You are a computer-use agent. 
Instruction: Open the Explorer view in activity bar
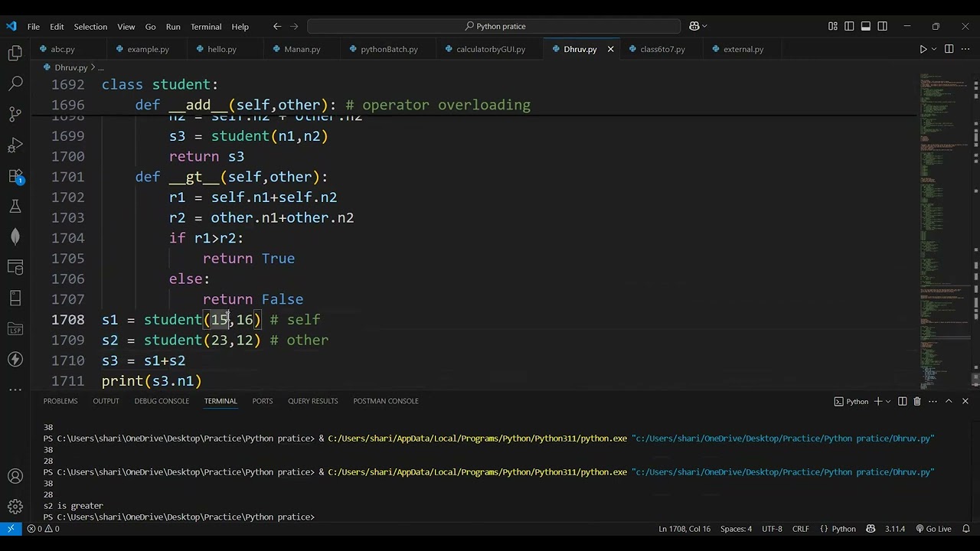(x=15, y=53)
